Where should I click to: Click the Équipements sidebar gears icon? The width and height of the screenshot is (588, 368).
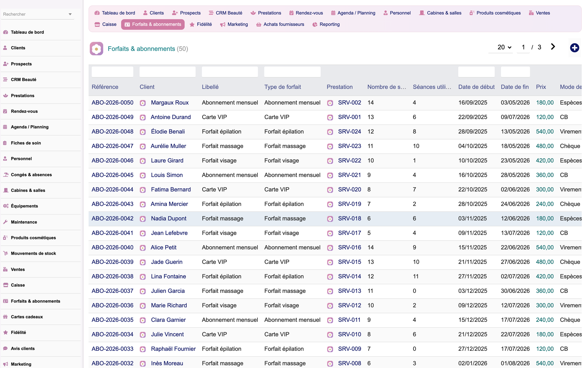click(5, 206)
